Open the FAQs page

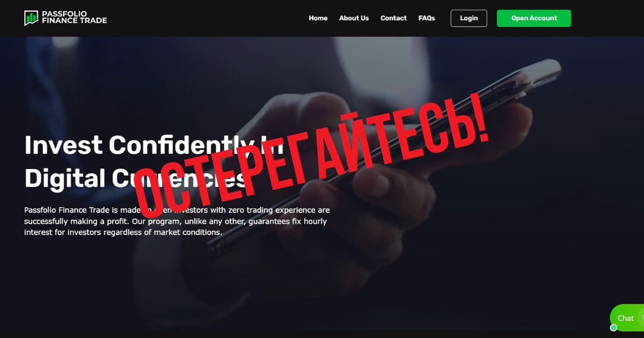click(427, 18)
